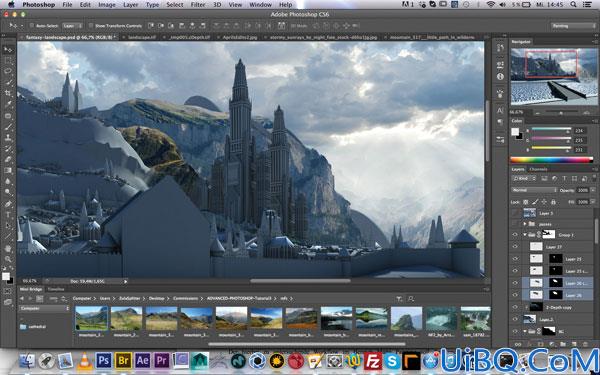
Task: Select the Zoom tool in the toolbox
Action: coord(8,259)
